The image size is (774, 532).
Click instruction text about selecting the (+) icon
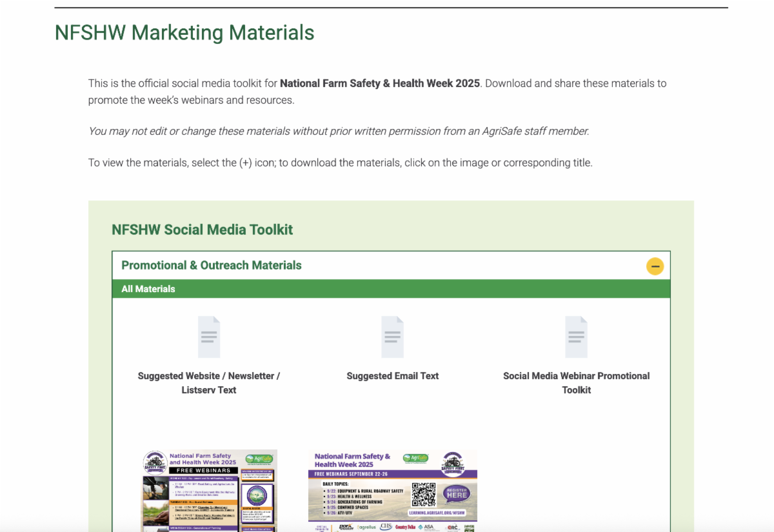[340, 163]
